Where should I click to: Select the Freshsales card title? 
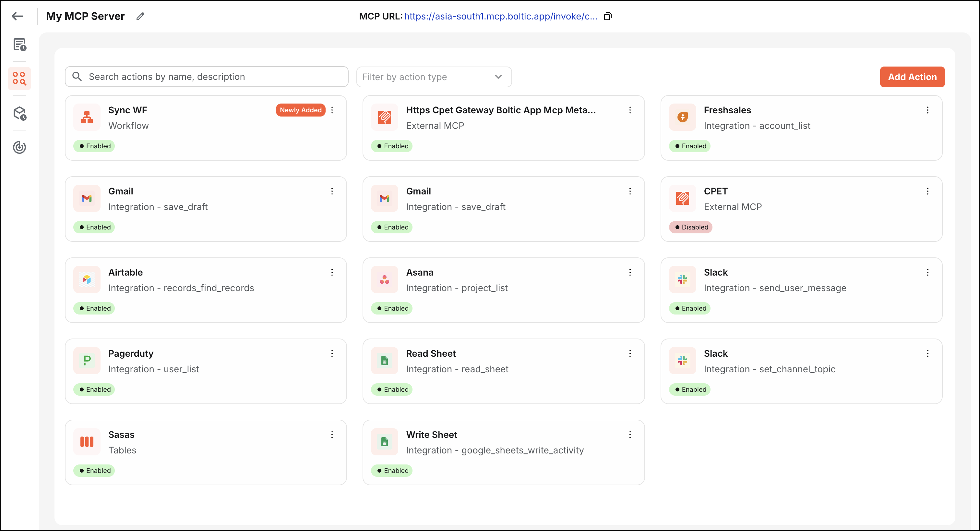click(x=727, y=110)
